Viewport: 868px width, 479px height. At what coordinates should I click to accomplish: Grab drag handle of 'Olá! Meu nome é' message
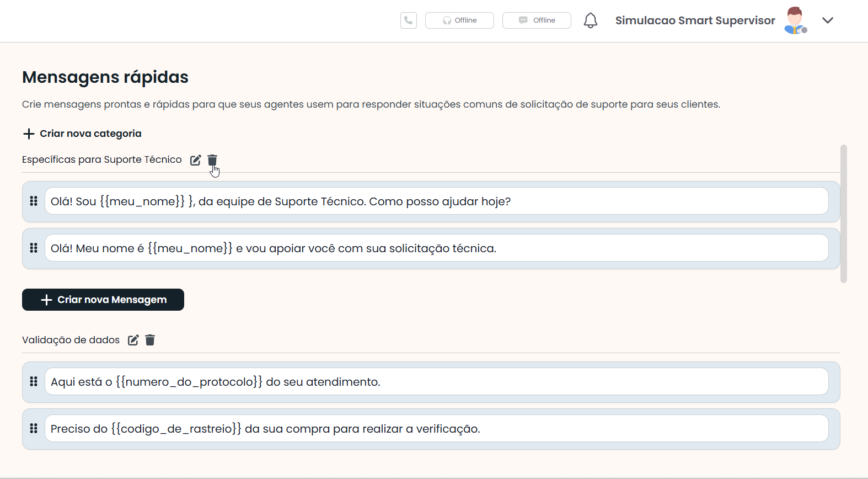pyautogui.click(x=34, y=248)
